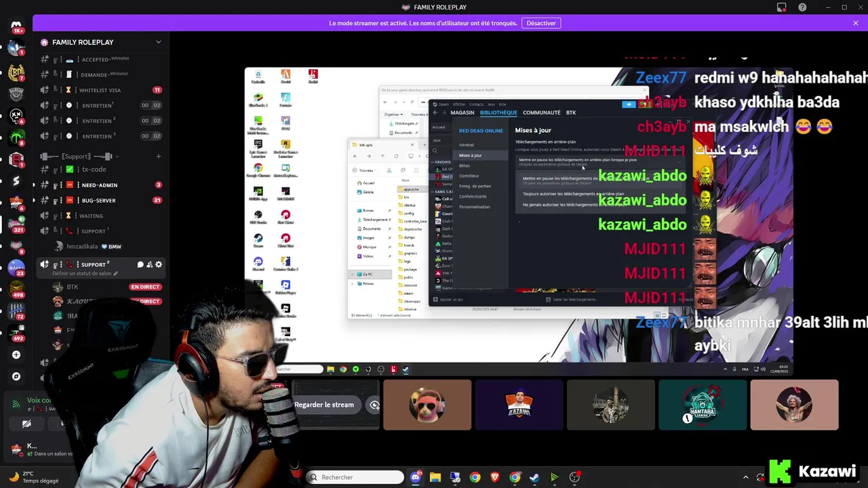Join the ENTRETIEN 3 voice channel

[x=102, y=136]
